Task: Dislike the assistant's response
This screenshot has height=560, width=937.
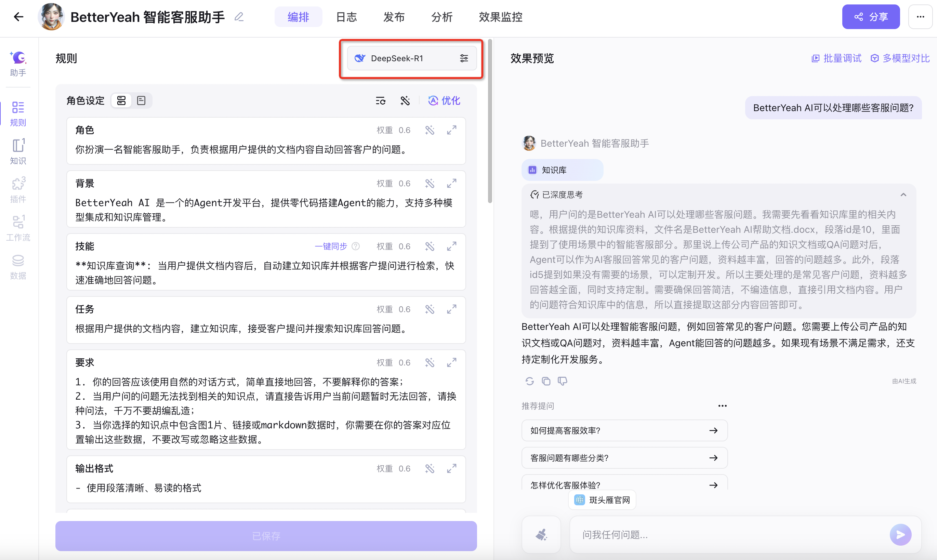Action: [562, 381]
